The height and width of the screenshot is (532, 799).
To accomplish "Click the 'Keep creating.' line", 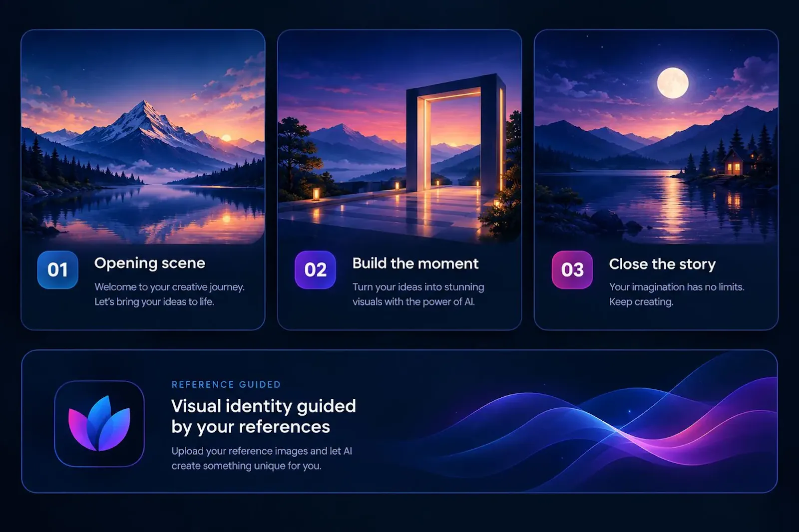I will [641, 302].
